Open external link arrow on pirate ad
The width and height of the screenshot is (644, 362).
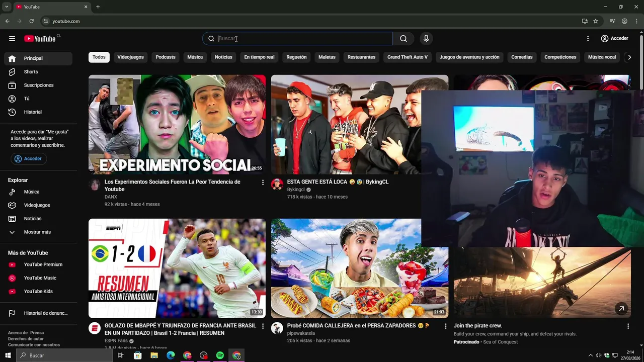click(x=621, y=309)
